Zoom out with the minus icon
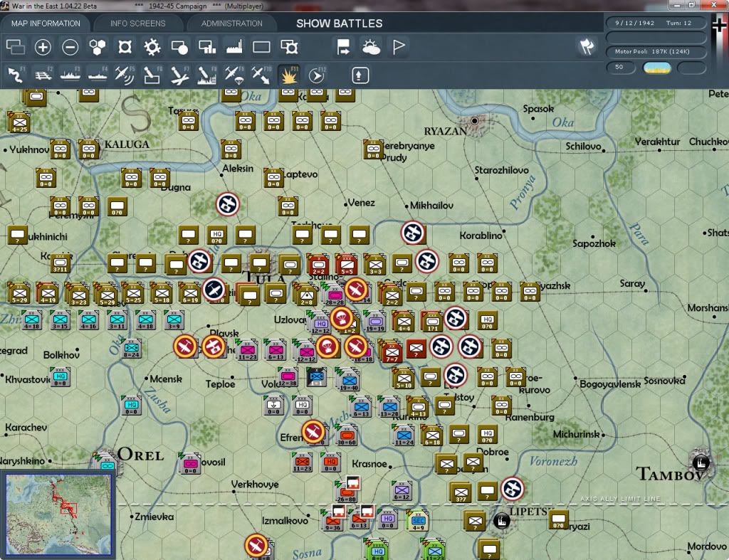Screen dimensions: 729x560 (x=70, y=47)
